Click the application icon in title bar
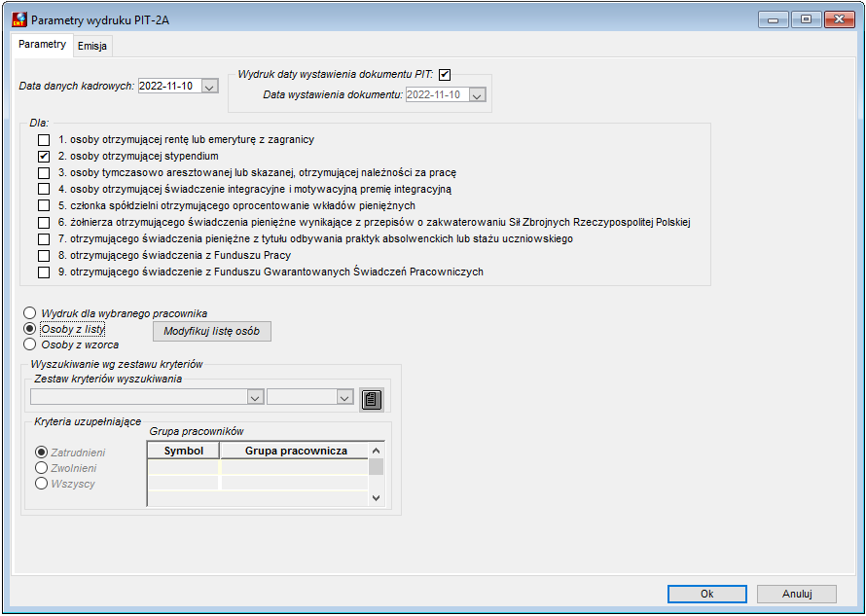Image resolution: width=866 pixels, height=616 pixels. [x=19, y=20]
